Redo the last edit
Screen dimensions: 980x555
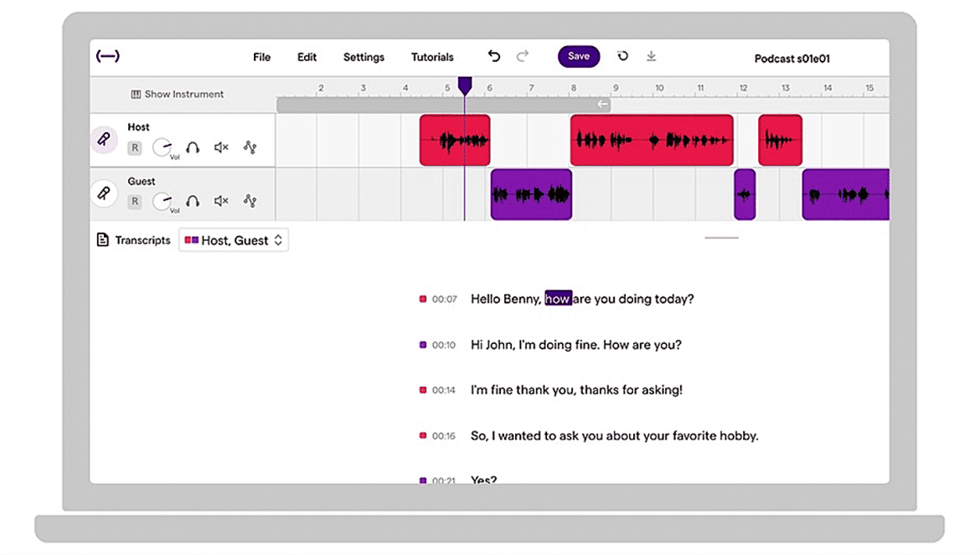point(523,55)
